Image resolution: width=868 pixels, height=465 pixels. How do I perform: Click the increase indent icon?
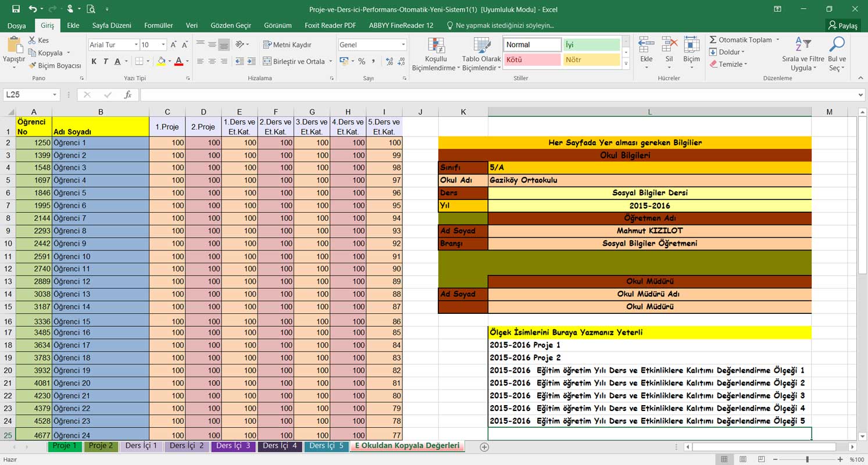point(251,61)
